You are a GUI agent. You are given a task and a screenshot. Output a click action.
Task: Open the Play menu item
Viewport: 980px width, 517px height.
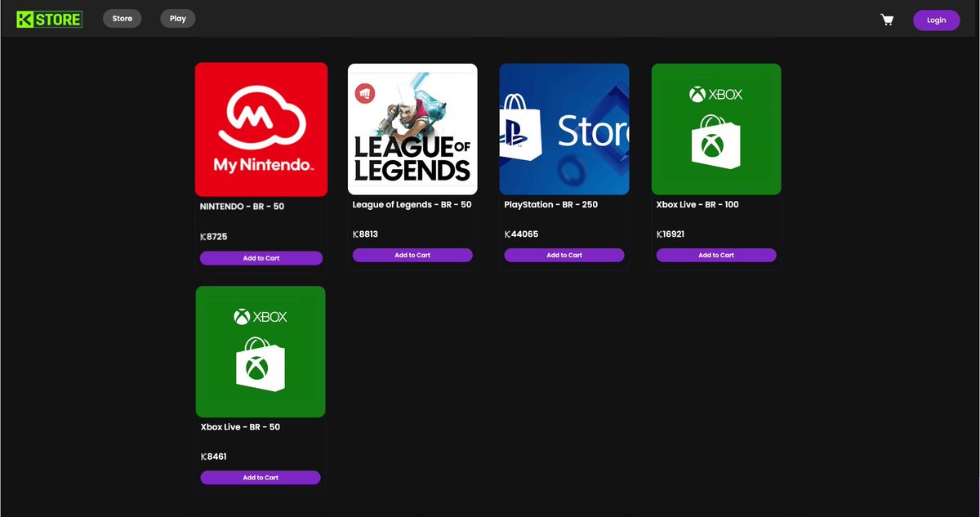[x=178, y=18]
